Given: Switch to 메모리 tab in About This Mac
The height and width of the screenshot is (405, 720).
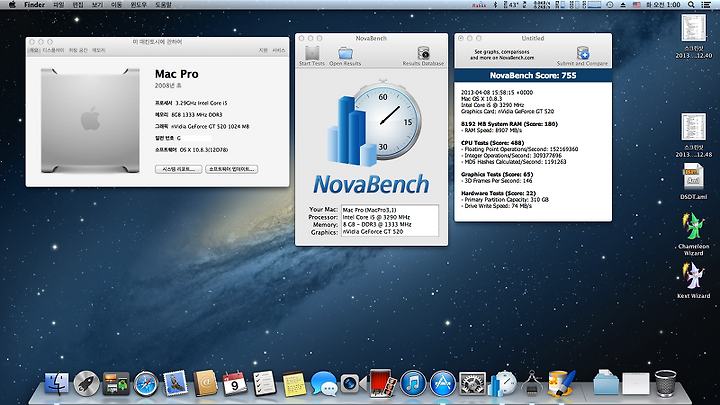Looking at the screenshot, I should coord(99,50).
